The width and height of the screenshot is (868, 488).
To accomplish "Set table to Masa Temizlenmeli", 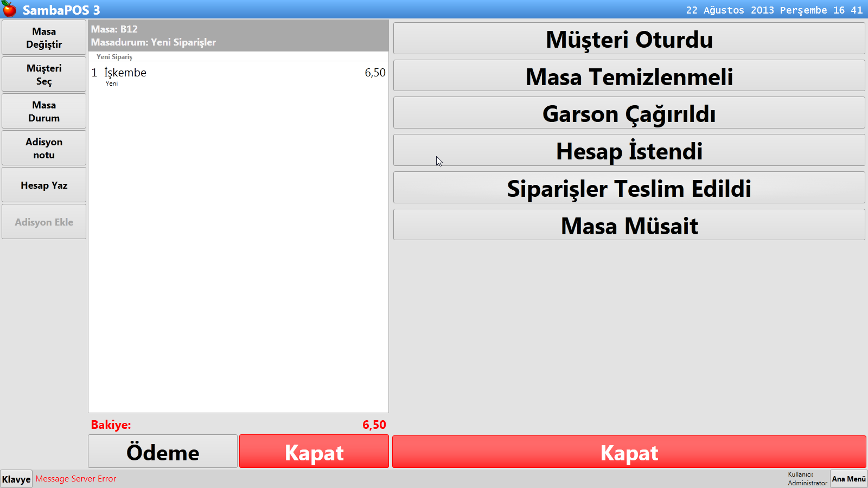I will [x=628, y=76].
